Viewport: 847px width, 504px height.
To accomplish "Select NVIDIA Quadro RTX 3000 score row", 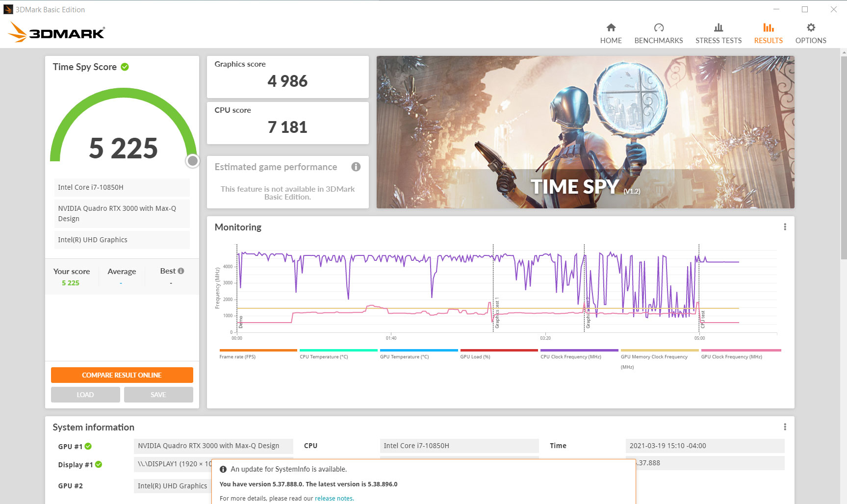I will [x=122, y=213].
